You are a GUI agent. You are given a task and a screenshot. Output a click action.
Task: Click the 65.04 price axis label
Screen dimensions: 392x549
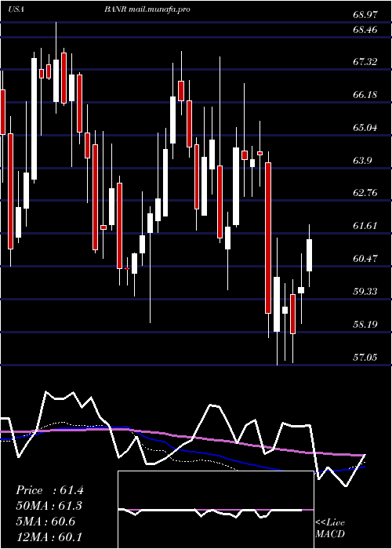(x=365, y=128)
